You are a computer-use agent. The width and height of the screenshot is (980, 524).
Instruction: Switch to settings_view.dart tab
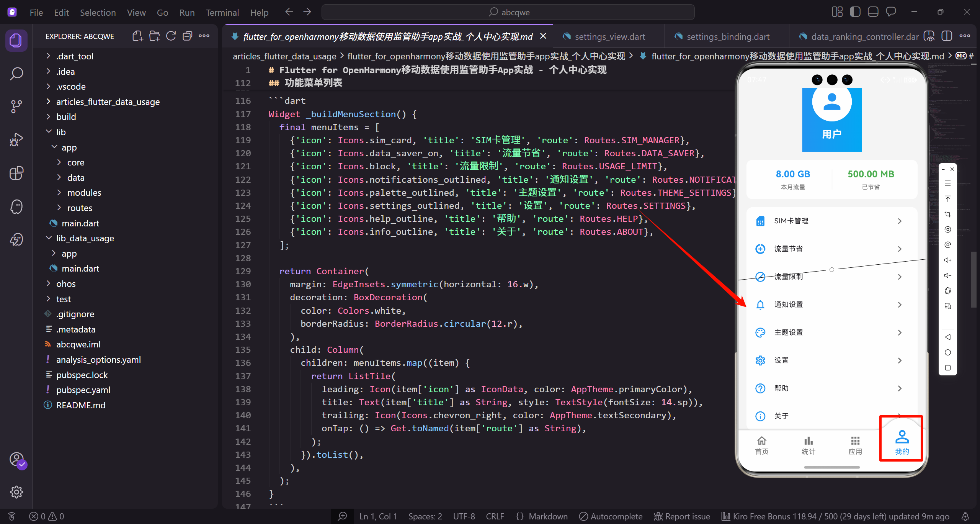coord(609,37)
